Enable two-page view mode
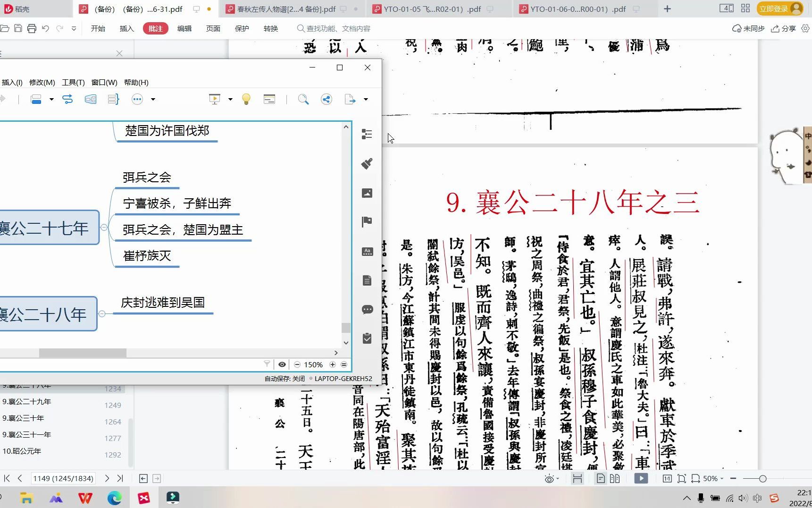This screenshot has width=812, height=508. point(615,479)
